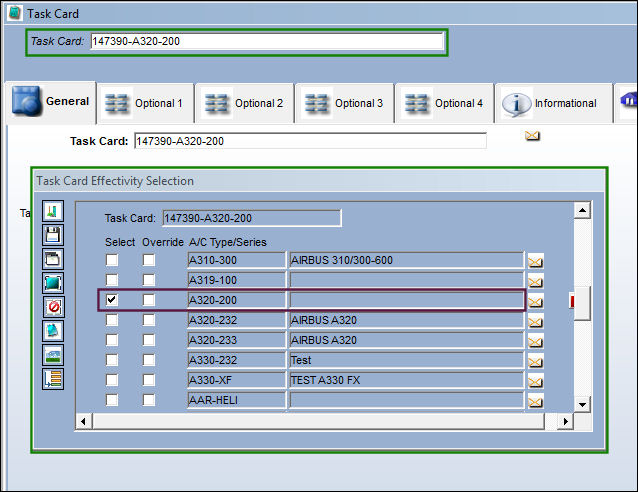Uncheck the Select checkbox for A320-200
The image size is (638, 492).
112,300
